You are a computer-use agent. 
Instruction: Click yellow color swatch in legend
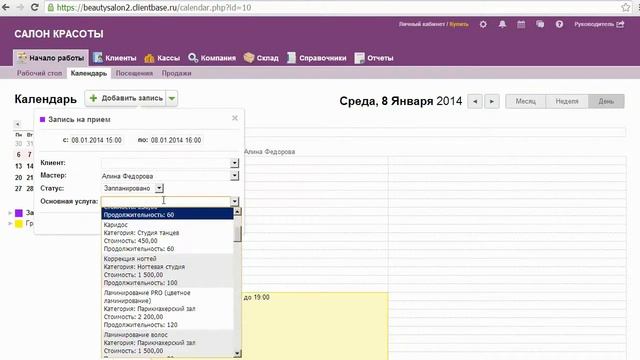click(19, 224)
